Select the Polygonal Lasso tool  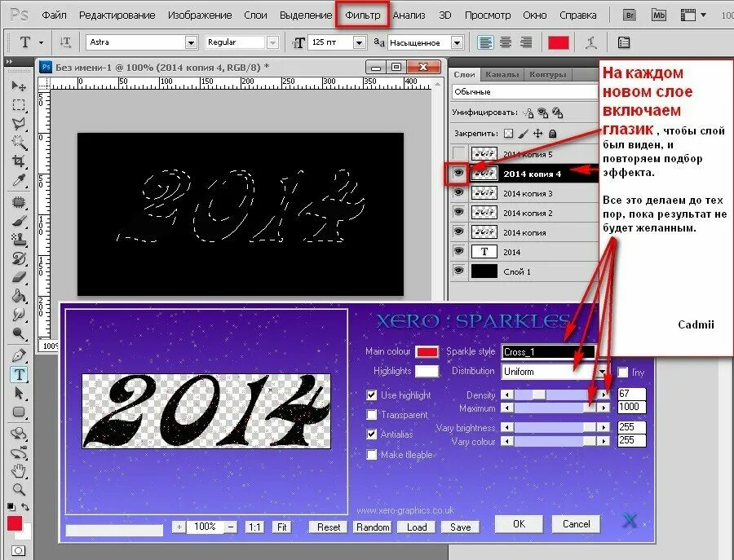19,124
